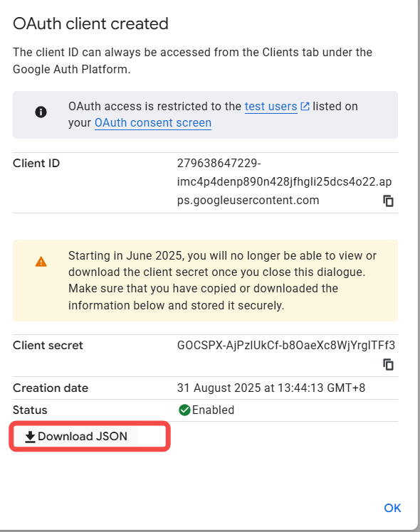Click the Client secret label
Viewport: 420px width, 532px height.
tap(48, 346)
